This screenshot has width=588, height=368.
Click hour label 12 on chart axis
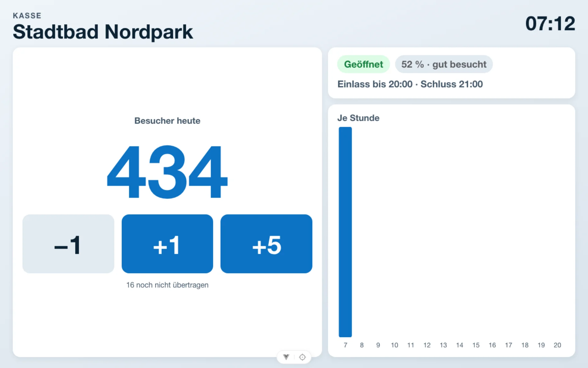427,345
